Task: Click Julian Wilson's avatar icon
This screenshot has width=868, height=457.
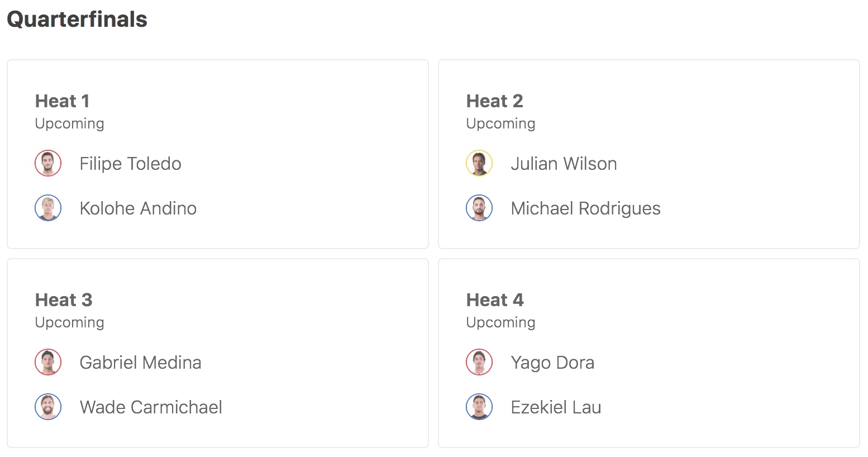Action: 479,164
